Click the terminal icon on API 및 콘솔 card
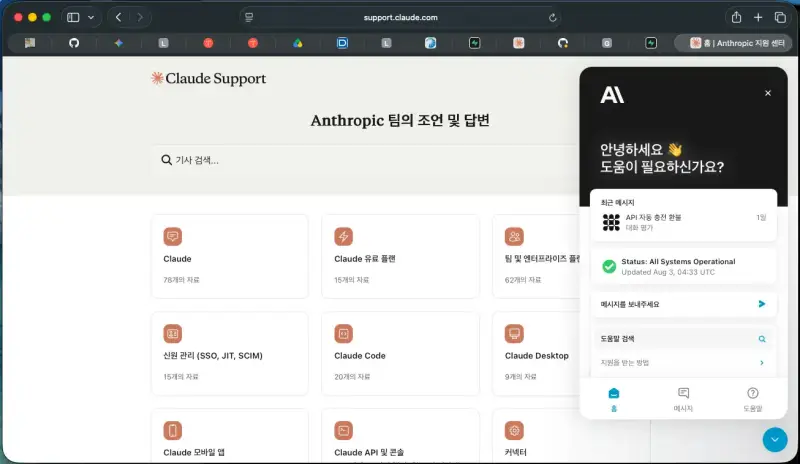This screenshot has height=464, width=800. [343, 430]
